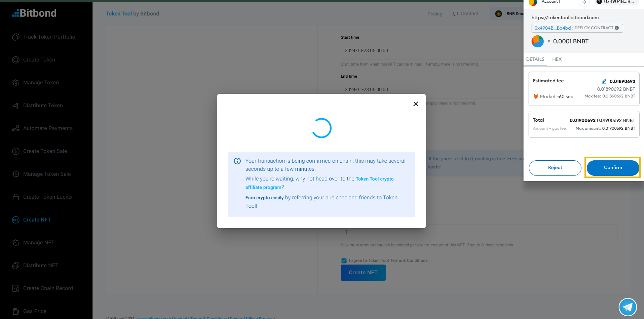Open the Token Tool crypto affiliate program link
Image resolution: width=644 pixels, height=319 pixels.
(375, 179)
